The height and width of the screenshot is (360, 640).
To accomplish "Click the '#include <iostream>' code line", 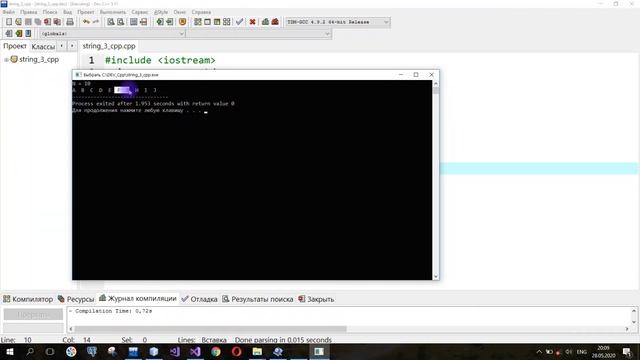I will (x=160, y=60).
